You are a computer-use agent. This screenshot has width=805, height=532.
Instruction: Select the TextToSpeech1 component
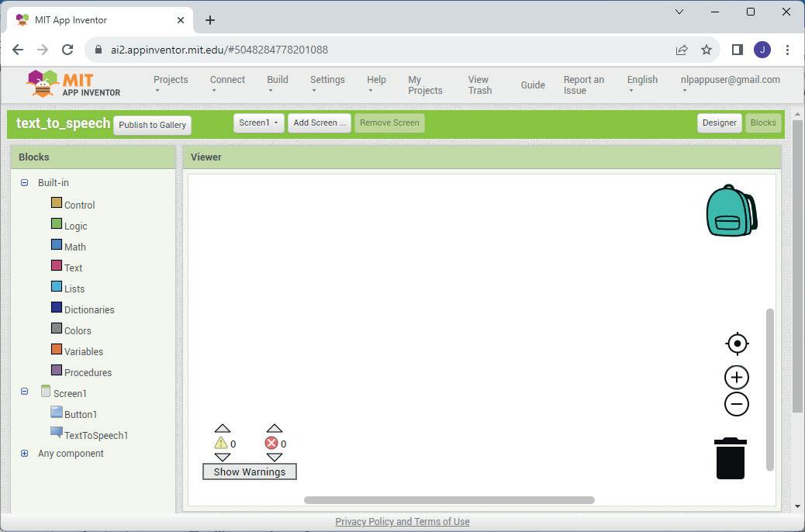[96, 436]
